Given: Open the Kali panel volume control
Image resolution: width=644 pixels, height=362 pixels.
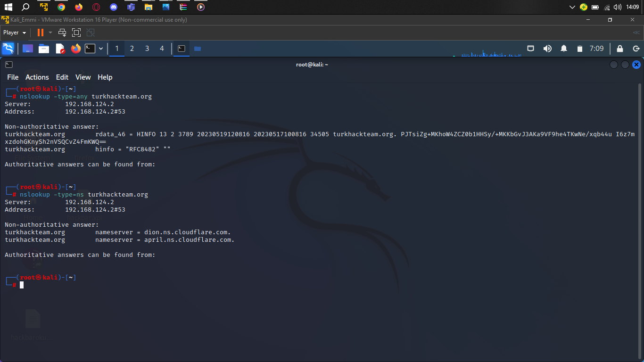Looking at the screenshot, I should click(547, 49).
